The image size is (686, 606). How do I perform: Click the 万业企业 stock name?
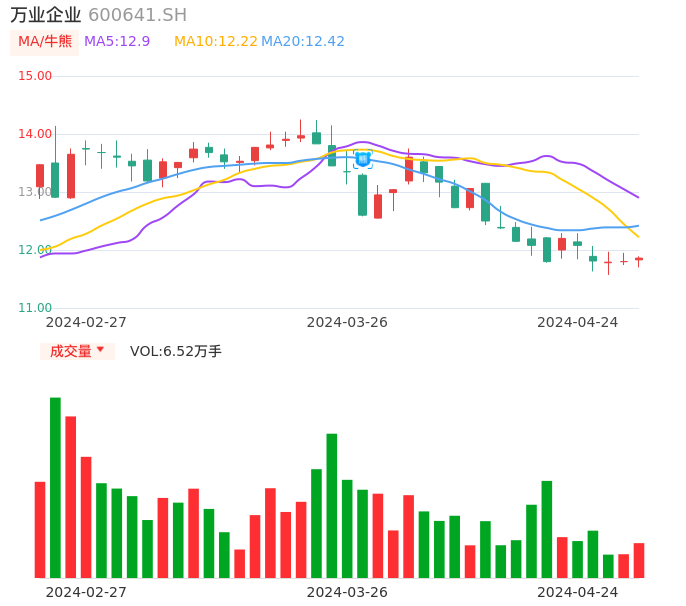click(x=45, y=15)
